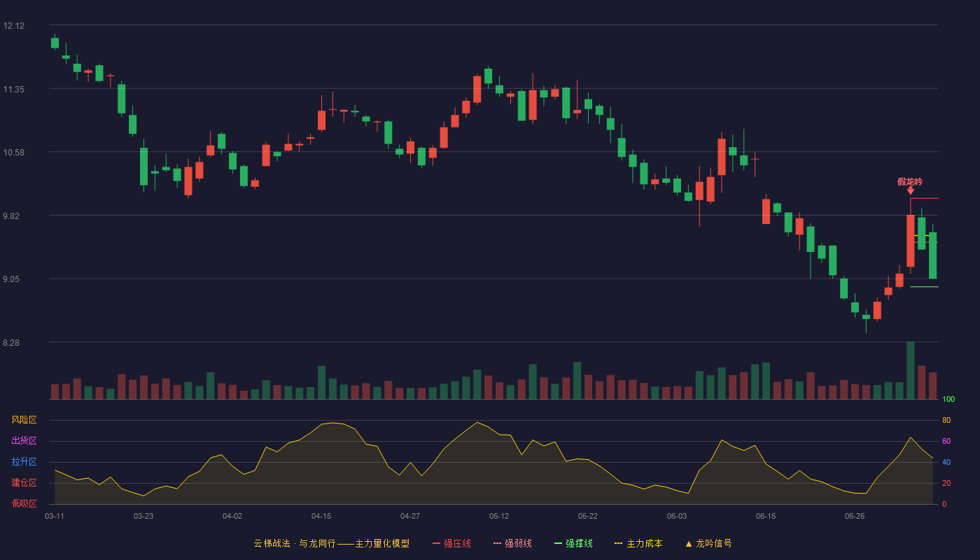Click the 假龙吟 text label above candle
The image size is (980, 560).
(x=910, y=181)
